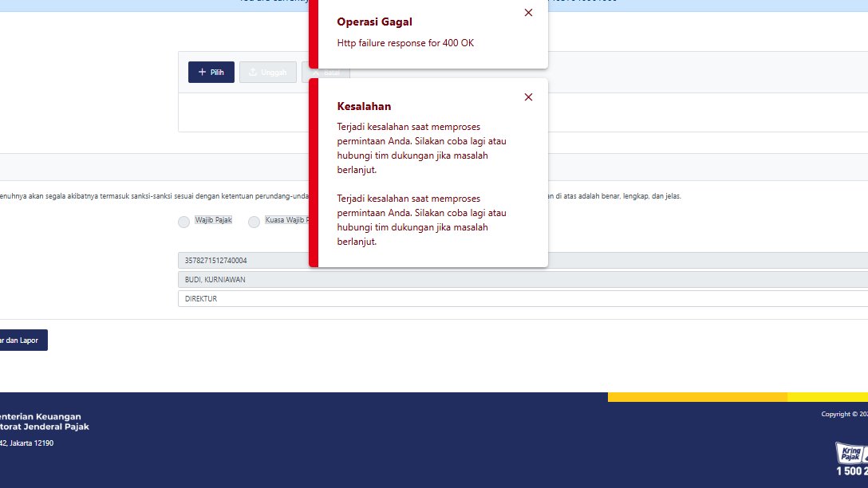Click the plus icon on Pilih button
Image resolution: width=868 pixels, height=488 pixels.
(202, 72)
